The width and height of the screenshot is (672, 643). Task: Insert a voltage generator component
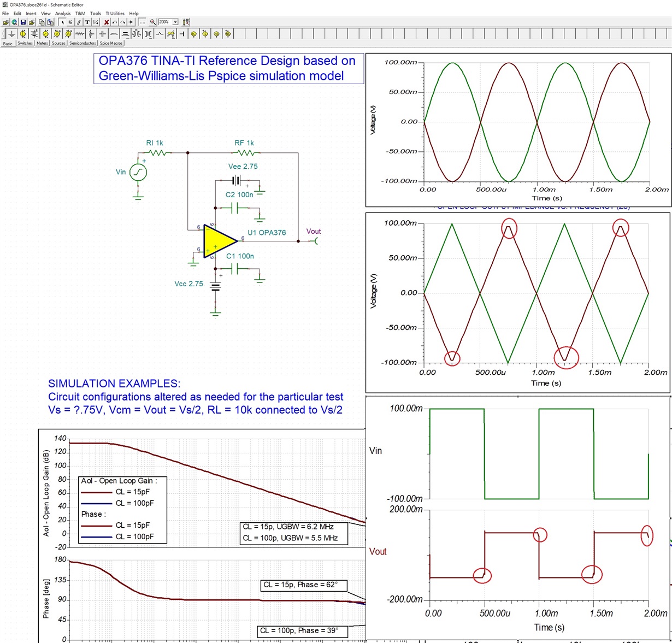click(46, 34)
